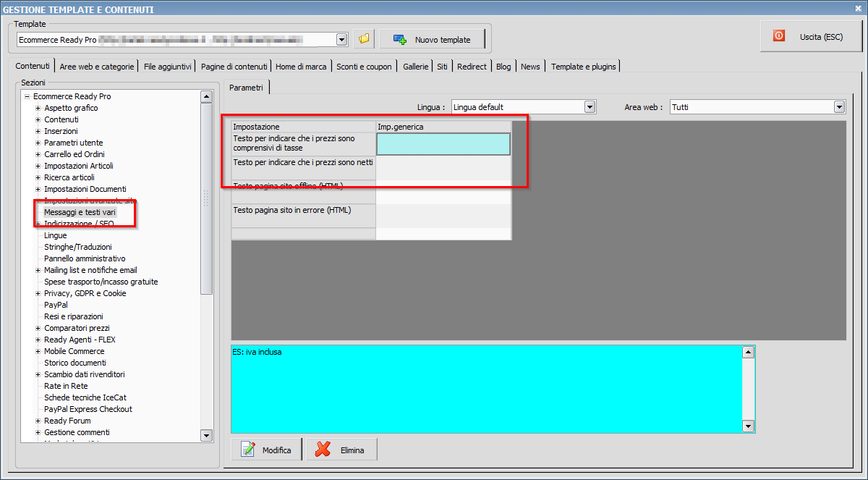The height and width of the screenshot is (480, 868).
Task: Expand the Impostazioni Articoli tree node
Action: click(x=38, y=166)
